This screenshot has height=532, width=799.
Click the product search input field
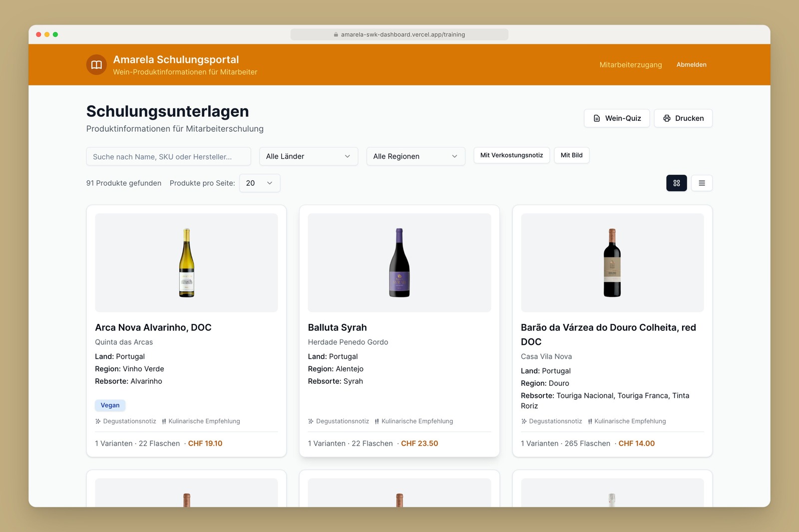tap(168, 156)
